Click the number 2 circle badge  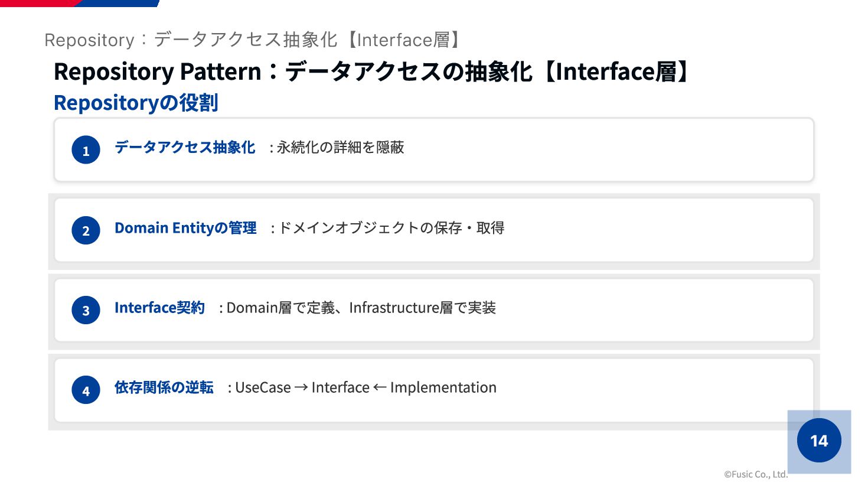[86, 230]
